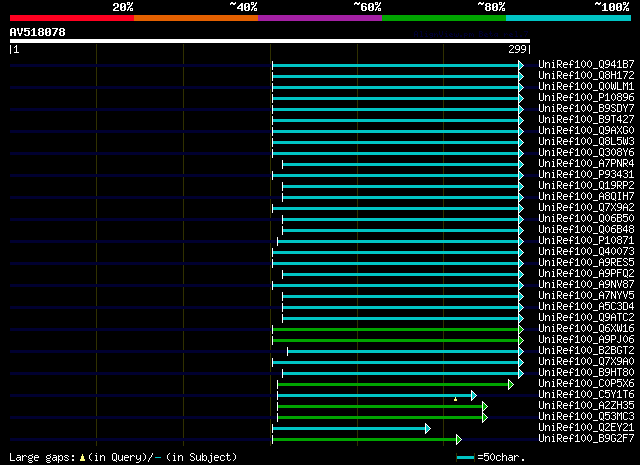The height and width of the screenshot is (465, 640).
Task: Open hit UniRef100_B9T427
Action: (586, 119)
